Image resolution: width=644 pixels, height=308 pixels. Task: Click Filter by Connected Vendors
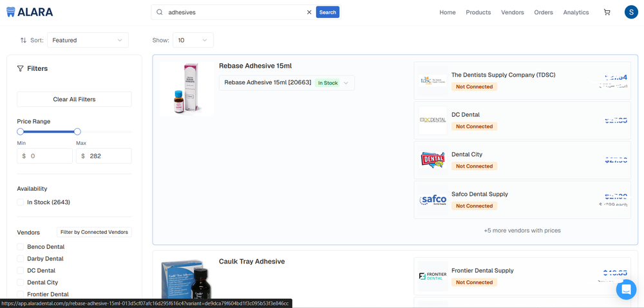[94, 232]
